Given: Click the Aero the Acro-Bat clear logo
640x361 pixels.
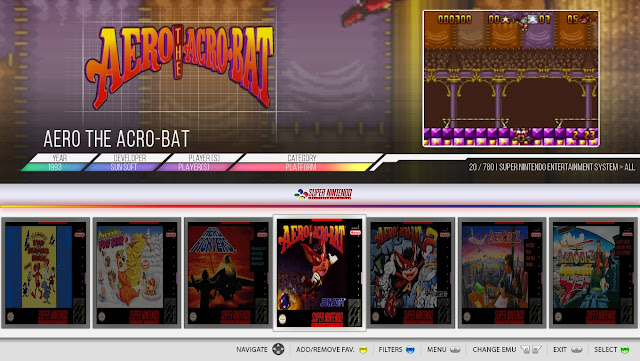Looking at the screenshot, I should (x=179, y=67).
